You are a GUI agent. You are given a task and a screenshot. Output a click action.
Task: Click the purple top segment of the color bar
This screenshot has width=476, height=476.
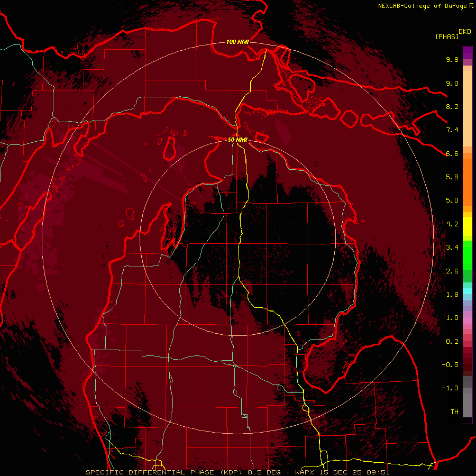(x=467, y=53)
